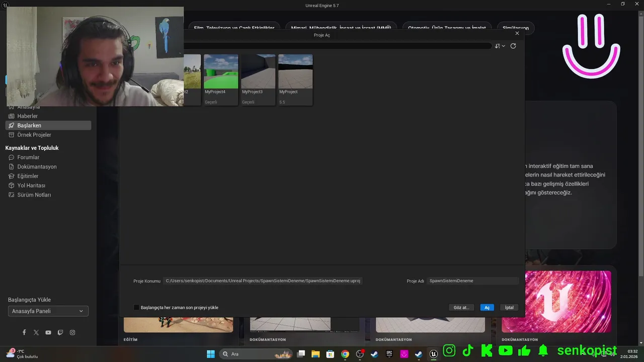
Task: Click the Proje Konumu path field
Action: click(263, 281)
